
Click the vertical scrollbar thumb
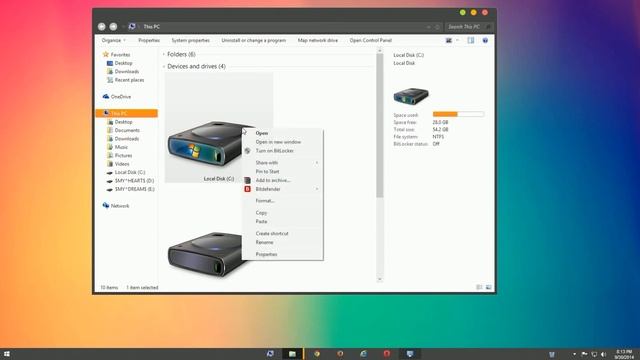[x=380, y=126]
